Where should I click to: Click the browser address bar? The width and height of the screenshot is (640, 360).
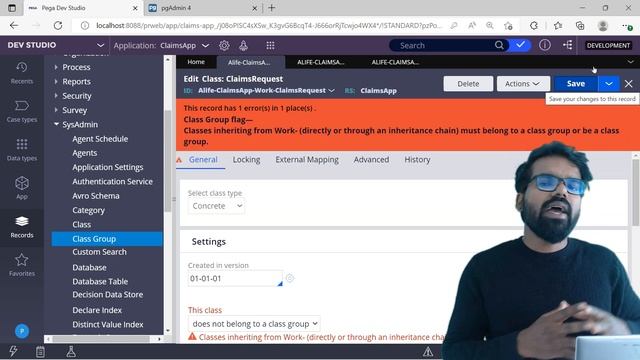269,25
